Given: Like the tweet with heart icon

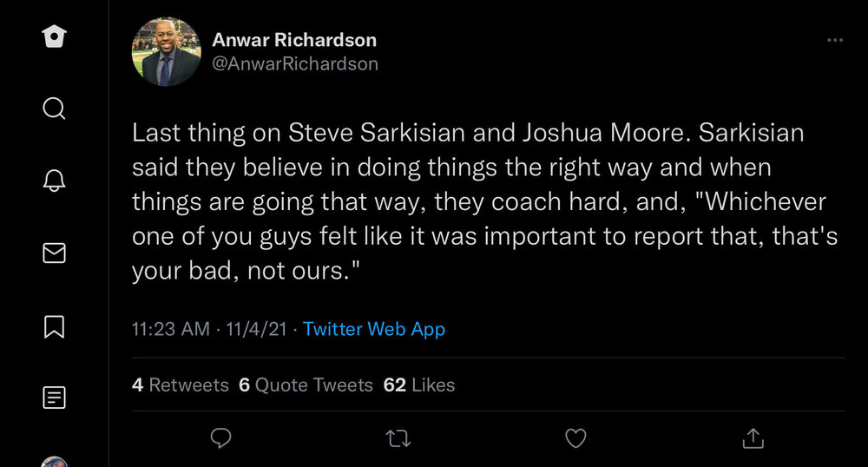Looking at the screenshot, I should click(x=575, y=438).
